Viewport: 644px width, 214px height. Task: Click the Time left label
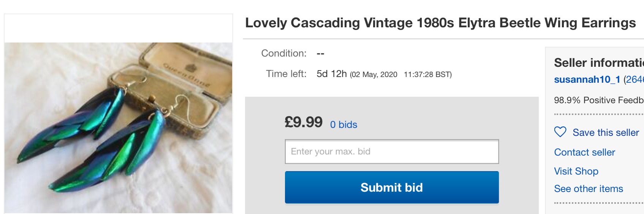pos(286,74)
